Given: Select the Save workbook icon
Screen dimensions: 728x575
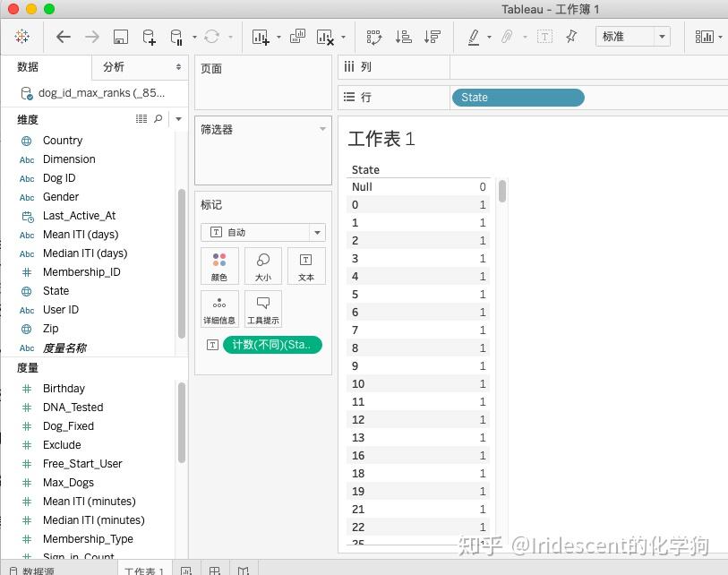Looking at the screenshot, I should pyautogui.click(x=120, y=36).
